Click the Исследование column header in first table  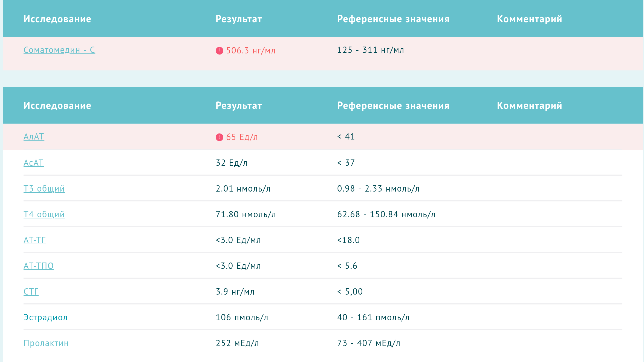click(57, 19)
